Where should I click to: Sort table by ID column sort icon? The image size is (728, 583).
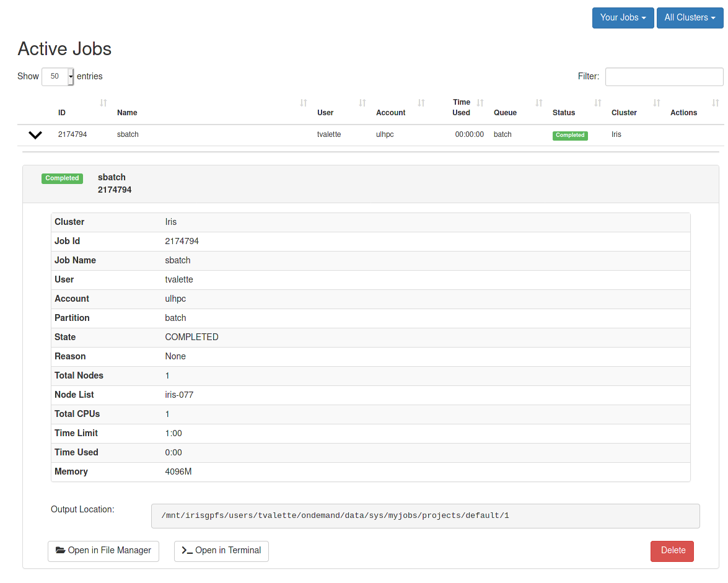[x=103, y=103]
